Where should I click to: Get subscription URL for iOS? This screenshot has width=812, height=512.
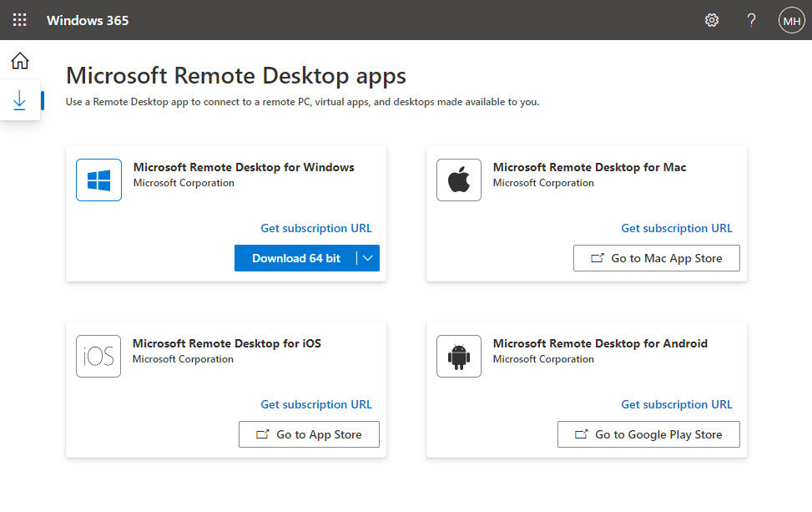point(316,404)
